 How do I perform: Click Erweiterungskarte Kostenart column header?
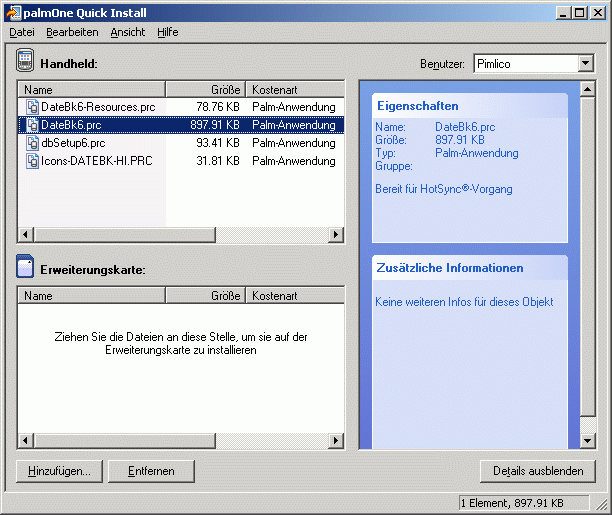pos(295,296)
